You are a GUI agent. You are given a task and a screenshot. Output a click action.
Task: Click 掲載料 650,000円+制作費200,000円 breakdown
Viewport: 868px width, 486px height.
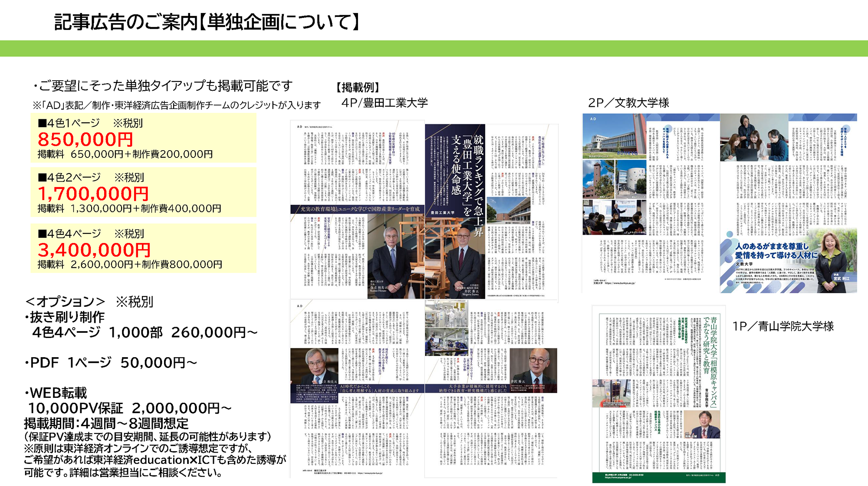[x=125, y=154]
